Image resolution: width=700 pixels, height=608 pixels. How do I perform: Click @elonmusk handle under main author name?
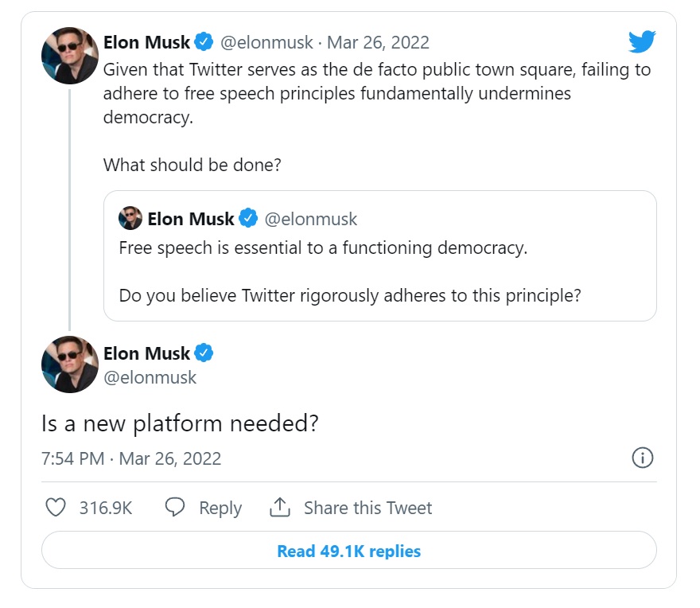pos(150,377)
